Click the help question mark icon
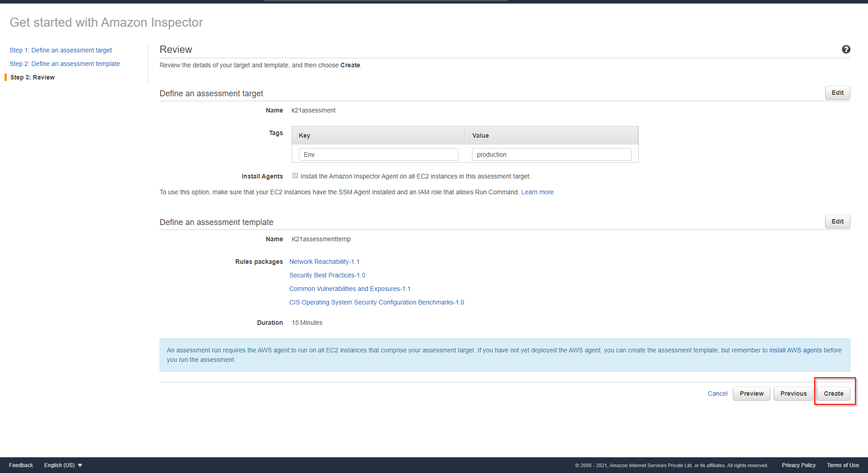The image size is (868, 473). pyautogui.click(x=846, y=50)
